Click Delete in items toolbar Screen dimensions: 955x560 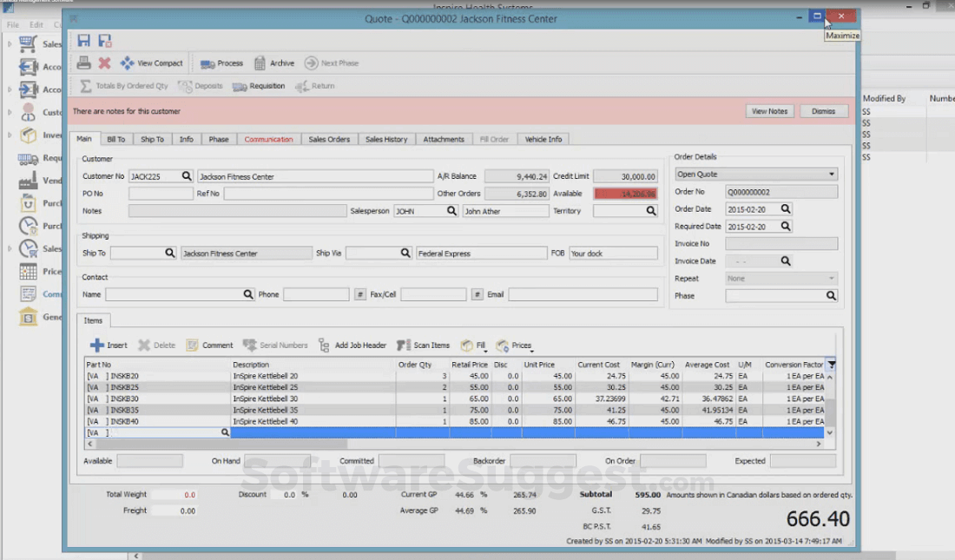pos(156,346)
